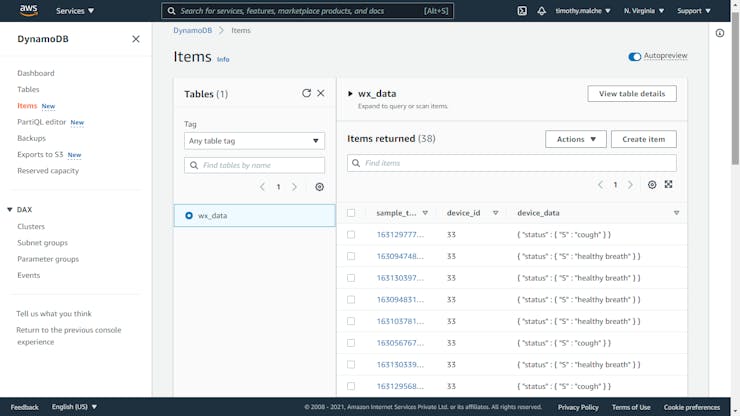Open Reserved capacity in sidebar
740x416 pixels.
tap(48, 171)
